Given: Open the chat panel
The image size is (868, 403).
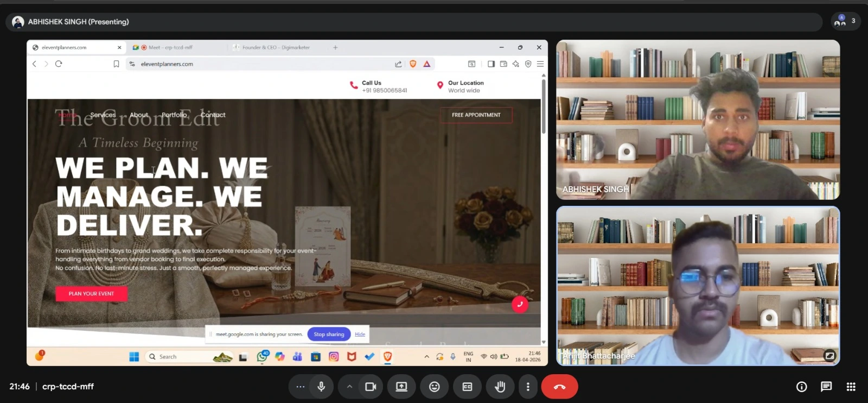Looking at the screenshot, I should (x=826, y=387).
